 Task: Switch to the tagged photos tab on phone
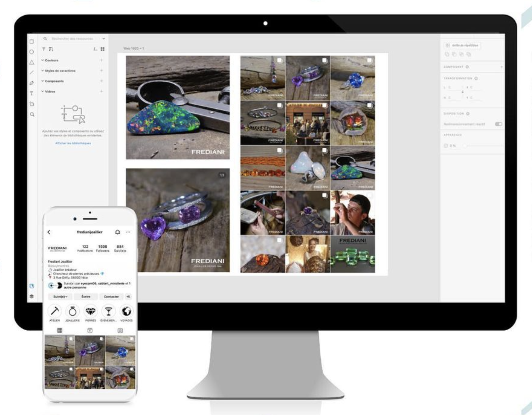(120, 330)
